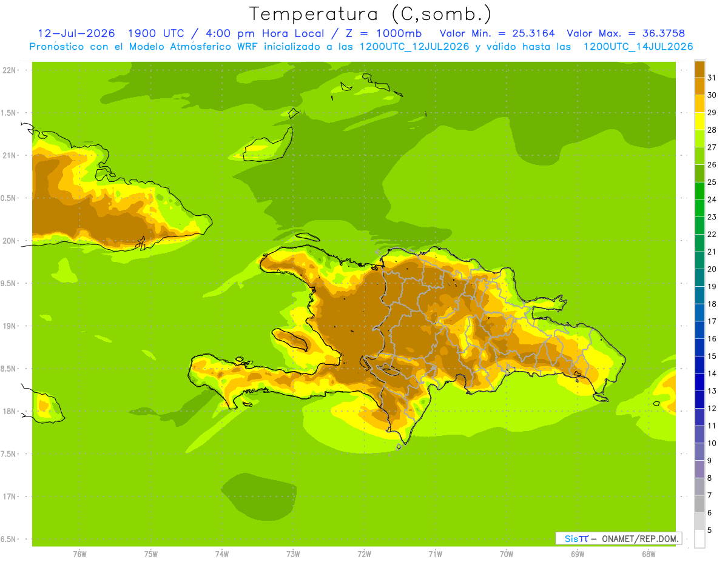Viewport: 728px width, 562px height.
Task: Click the "18N" latitude label
Action: pos(9,411)
